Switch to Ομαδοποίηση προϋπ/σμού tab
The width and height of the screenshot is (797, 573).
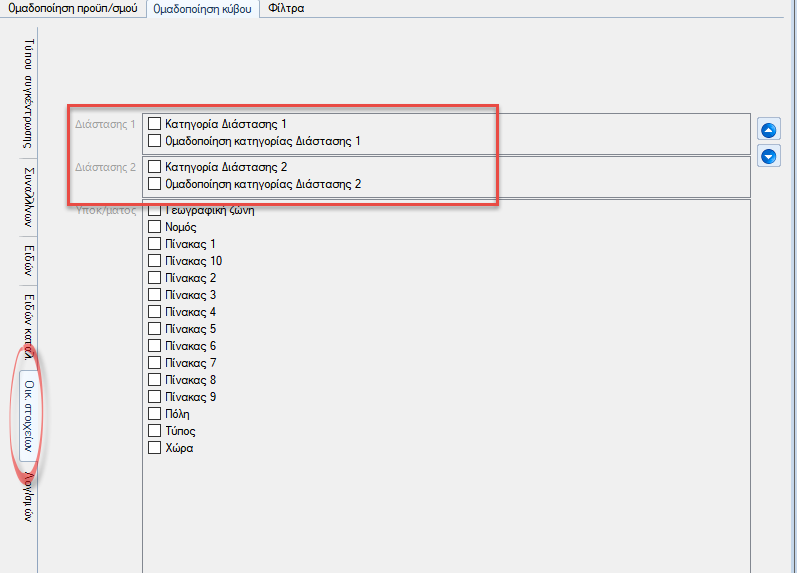tap(73, 9)
